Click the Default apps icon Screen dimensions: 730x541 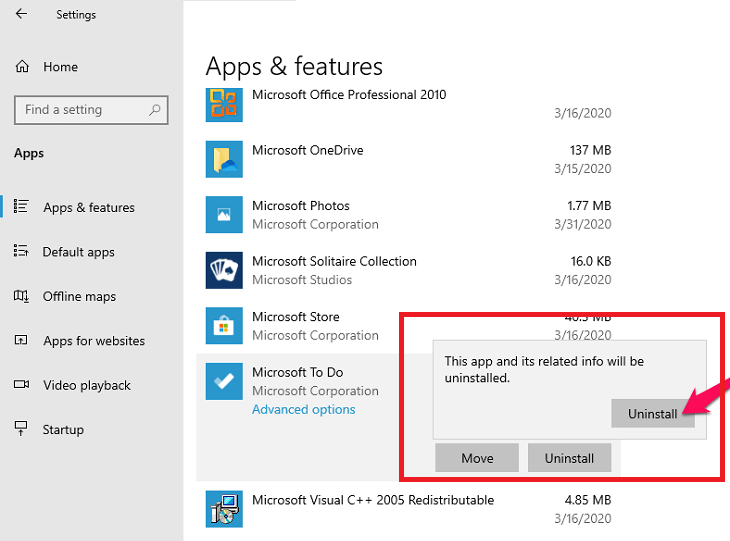tap(21, 251)
